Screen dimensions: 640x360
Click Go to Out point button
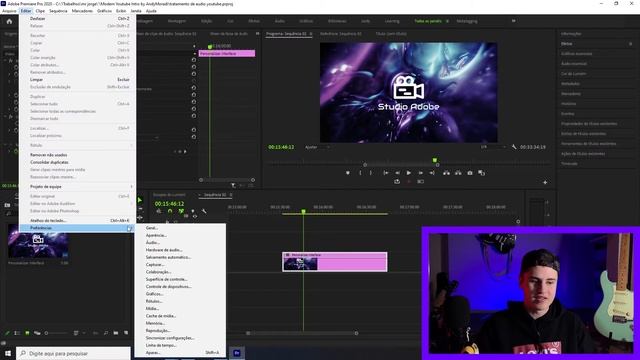pos(432,173)
